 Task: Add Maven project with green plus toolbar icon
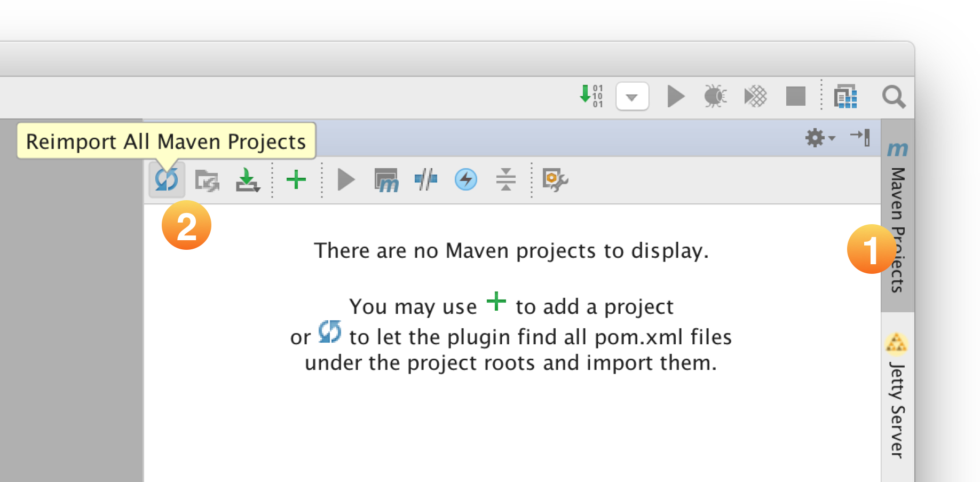296,180
